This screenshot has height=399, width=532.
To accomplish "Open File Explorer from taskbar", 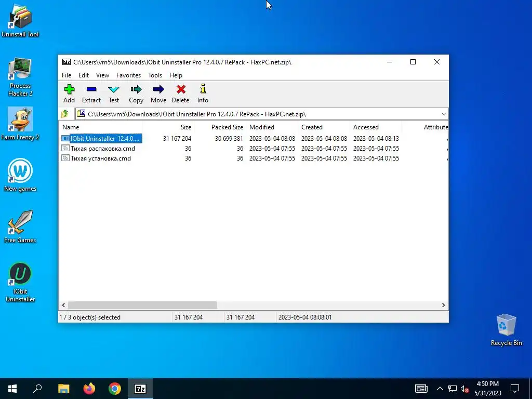I will 63,389.
